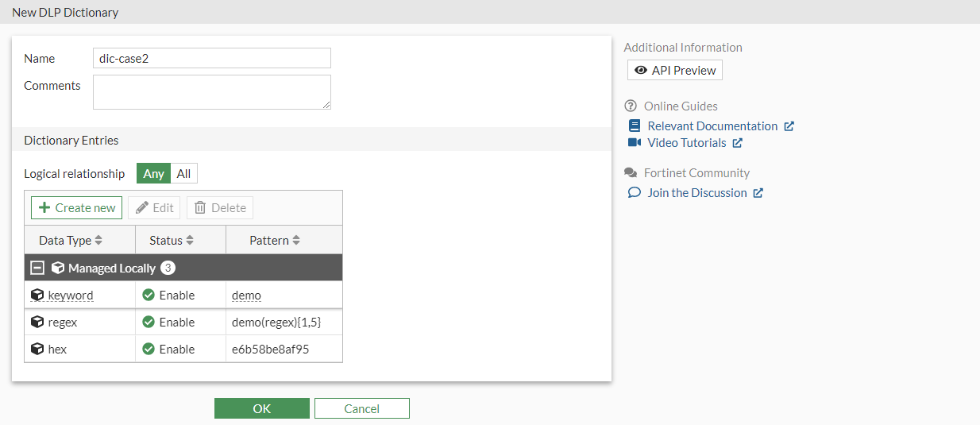Click Create new entry button
Viewport: 980px width, 425px height.
(77, 207)
